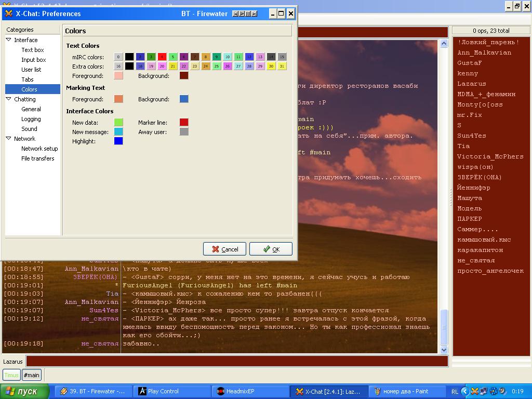Viewport: 532px width, 399px height.
Task: Switch to the #main channel tab
Action: pos(32,375)
